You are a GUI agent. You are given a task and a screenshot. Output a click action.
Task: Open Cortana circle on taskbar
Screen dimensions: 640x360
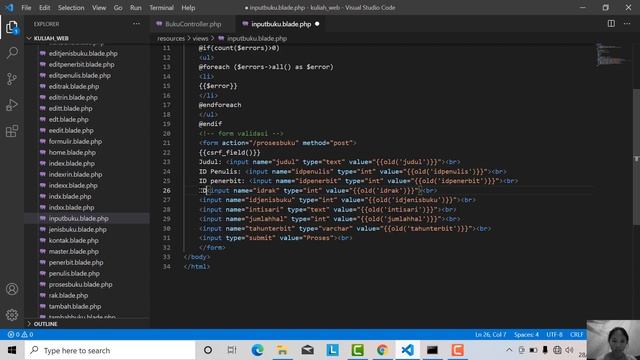coord(208,350)
